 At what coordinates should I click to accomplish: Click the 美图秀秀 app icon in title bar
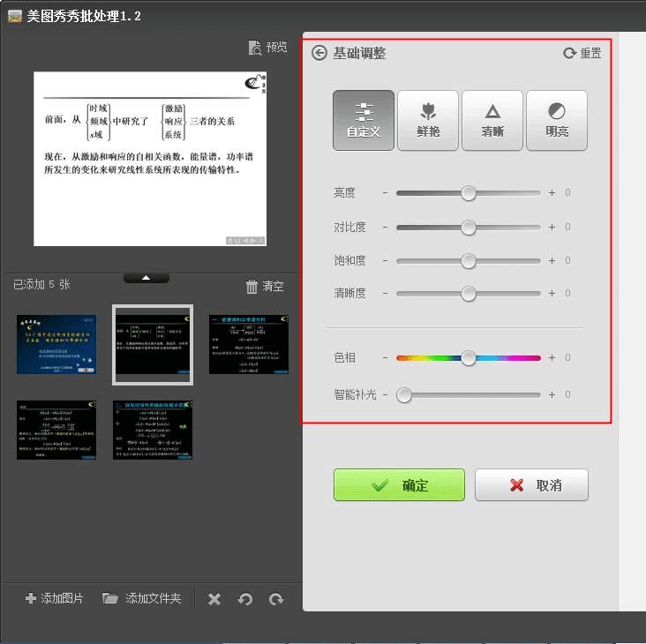point(15,16)
